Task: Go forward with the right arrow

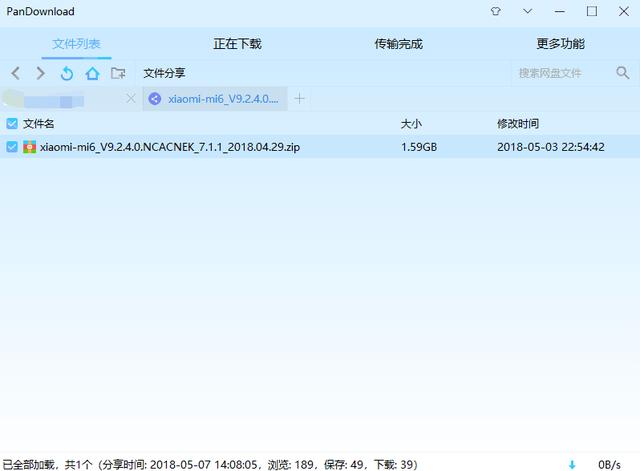Action: pyautogui.click(x=40, y=73)
